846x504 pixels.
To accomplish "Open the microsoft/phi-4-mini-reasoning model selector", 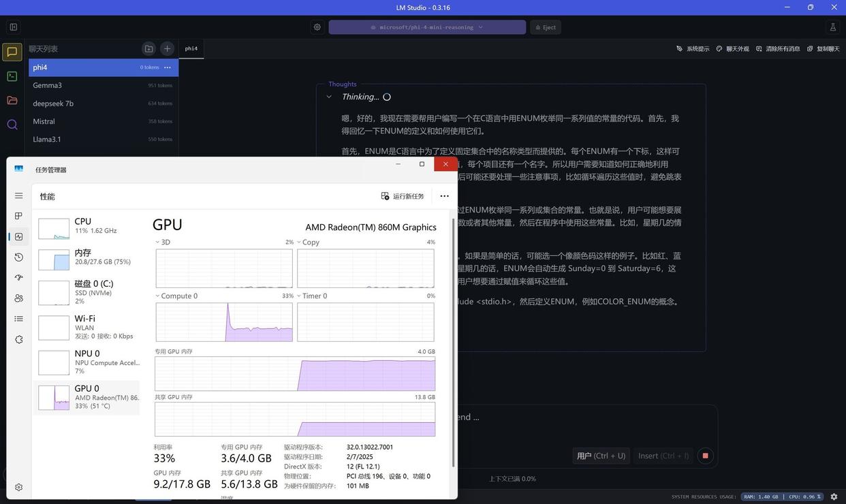I will coord(427,27).
